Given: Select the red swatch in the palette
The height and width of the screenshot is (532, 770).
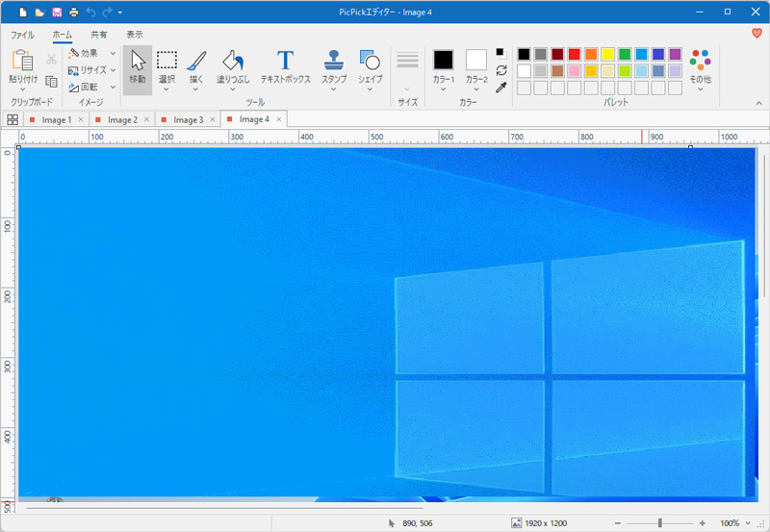Looking at the screenshot, I should [x=574, y=54].
